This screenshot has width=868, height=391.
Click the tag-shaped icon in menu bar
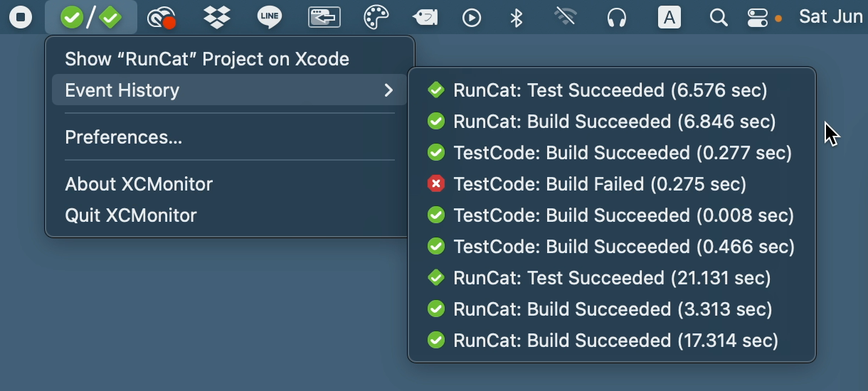425,17
